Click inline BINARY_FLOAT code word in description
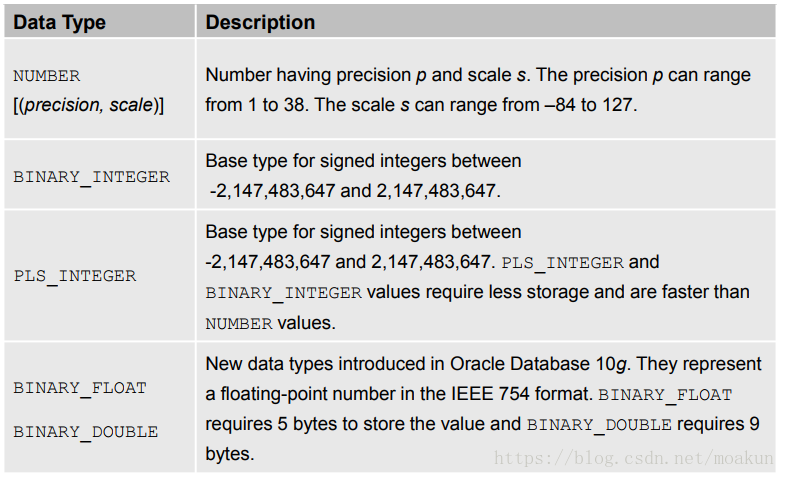 (x=665, y=395)
